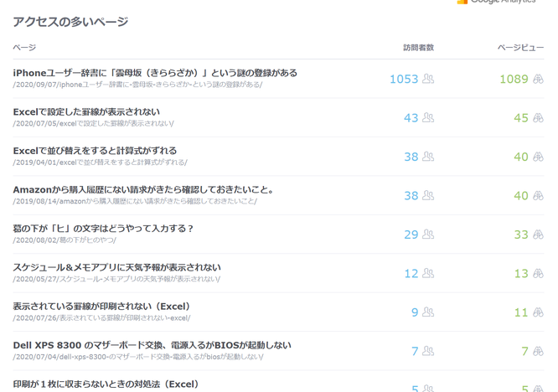This screenshot has width=558, height=392.
Task: Click visitor count 12
Action: 411,273
